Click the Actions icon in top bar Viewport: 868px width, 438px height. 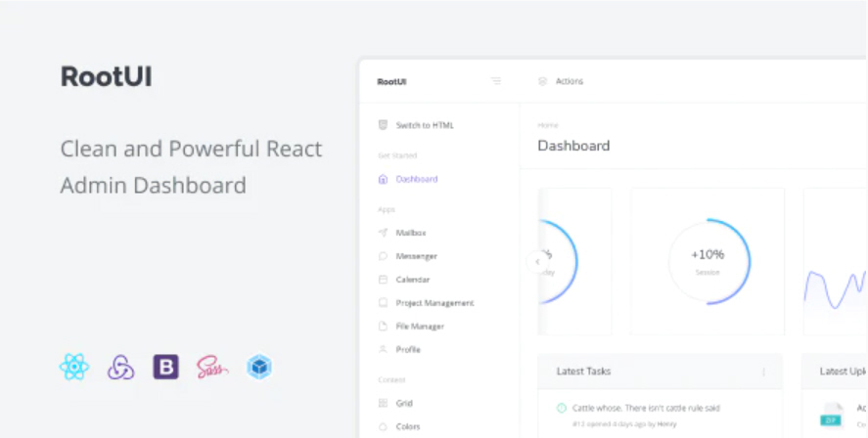[542, 81]
